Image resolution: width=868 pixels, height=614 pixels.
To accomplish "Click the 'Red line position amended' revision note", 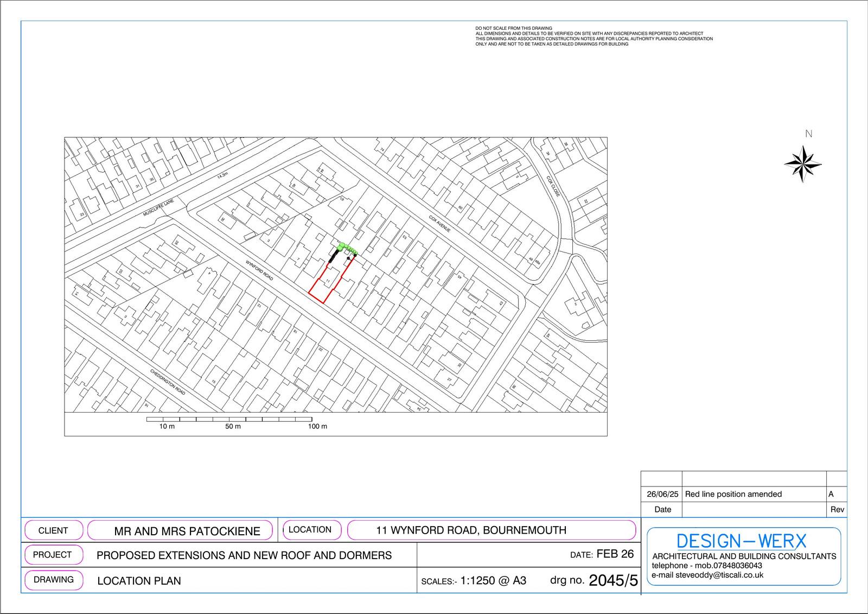I will pos(733,494).
